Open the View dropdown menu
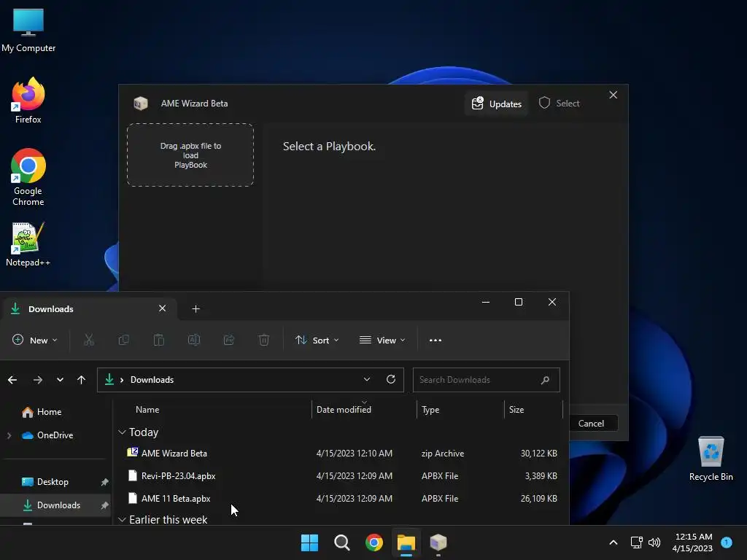This screenshot has height=560, width=747. pyautogui.click(x=382, y=340)
